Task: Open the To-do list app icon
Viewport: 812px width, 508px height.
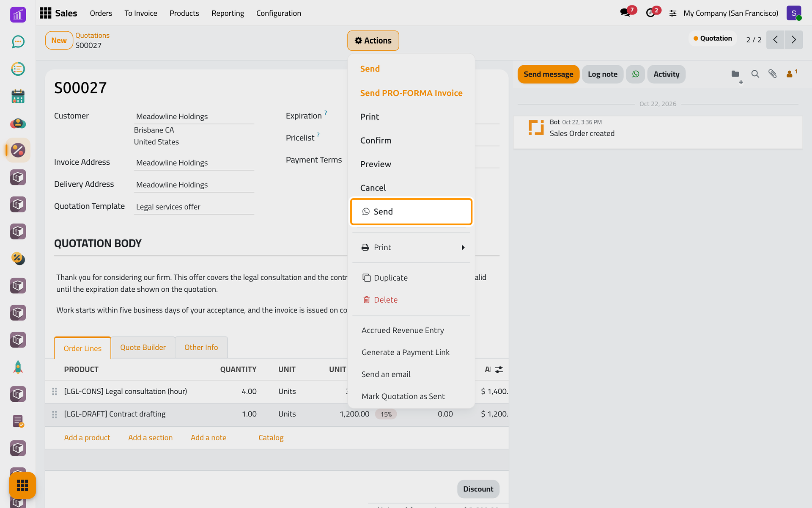Action: click(x=18, y=69)
